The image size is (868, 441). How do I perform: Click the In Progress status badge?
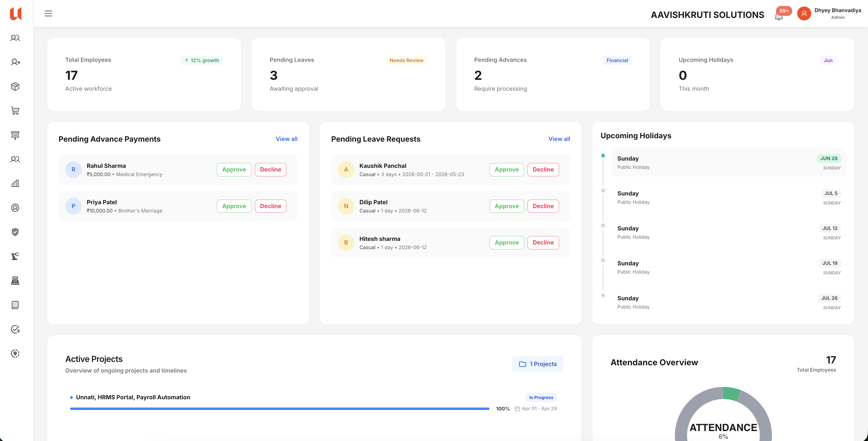tap(541, 398)
